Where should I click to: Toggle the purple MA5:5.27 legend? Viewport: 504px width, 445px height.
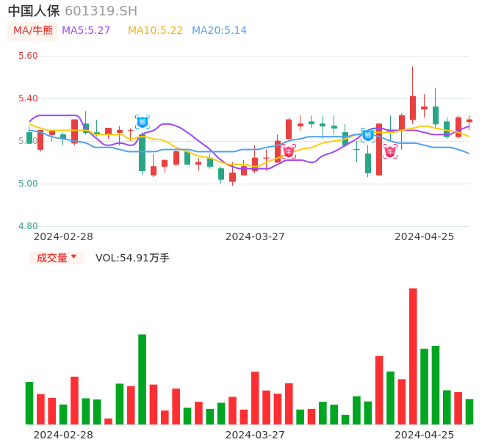(86, 31)
